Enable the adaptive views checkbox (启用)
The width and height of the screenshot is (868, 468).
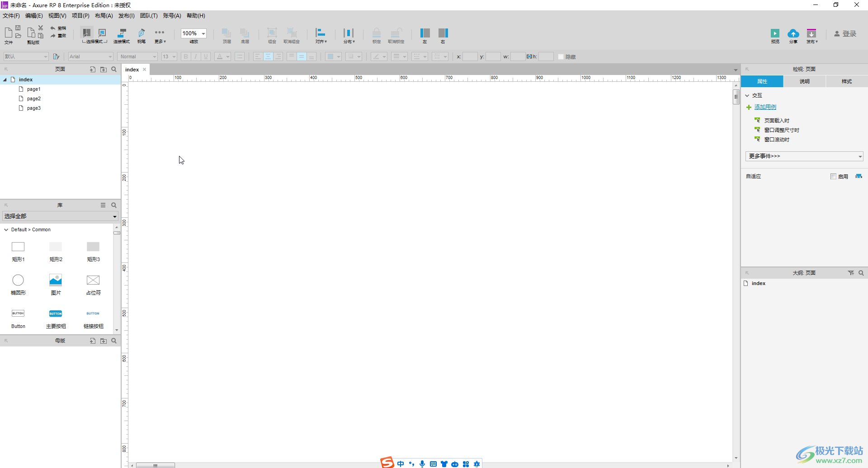tap(833, 177)
